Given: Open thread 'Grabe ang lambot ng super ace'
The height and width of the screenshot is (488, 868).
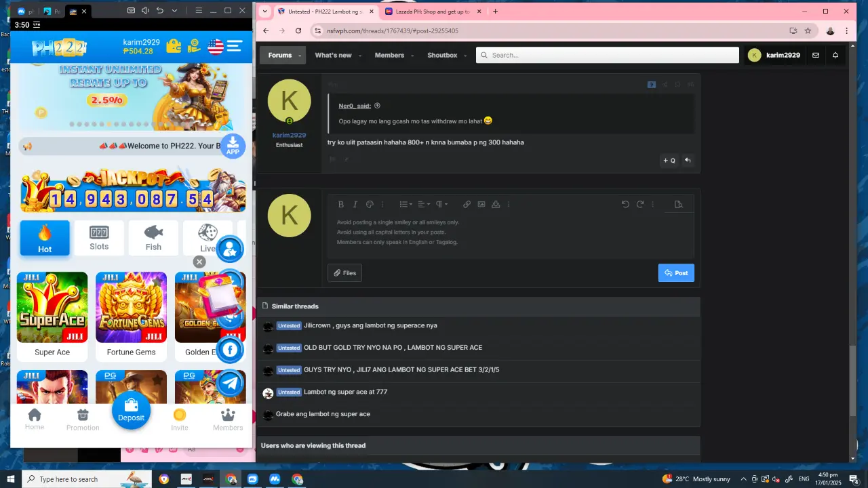Looking at the screenshot, I should pos(323,414).
